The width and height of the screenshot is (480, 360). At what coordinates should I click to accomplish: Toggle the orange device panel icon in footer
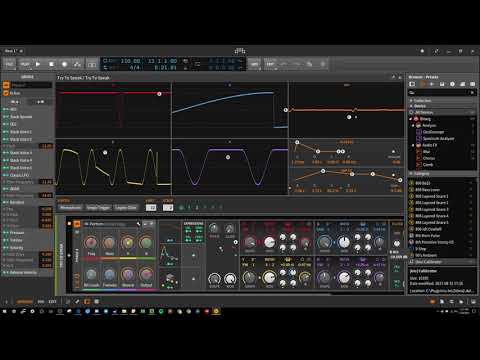coord(87,302)
